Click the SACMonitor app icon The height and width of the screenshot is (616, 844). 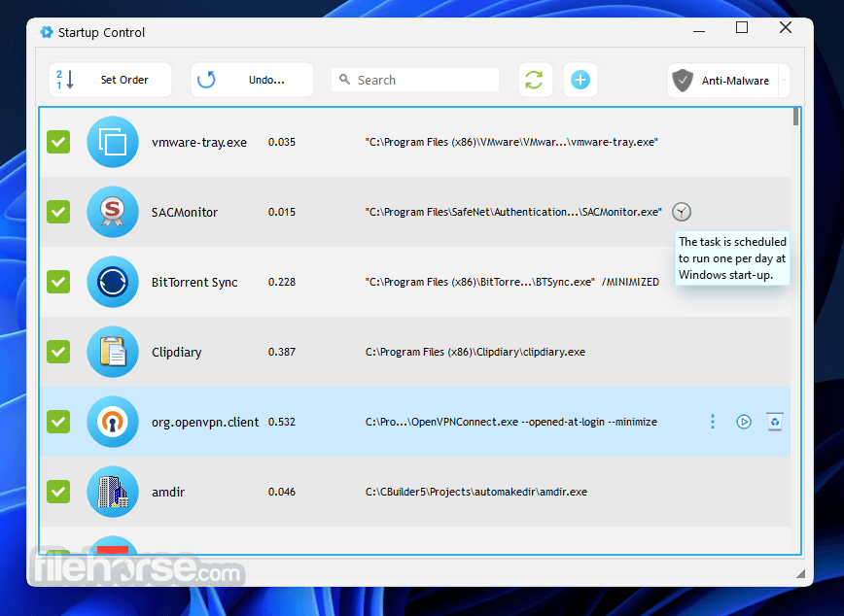(113, 212)
